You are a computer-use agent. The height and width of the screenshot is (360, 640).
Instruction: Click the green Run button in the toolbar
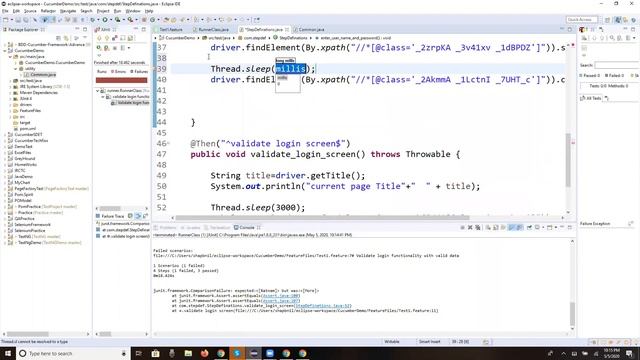[x=105, y=20]
